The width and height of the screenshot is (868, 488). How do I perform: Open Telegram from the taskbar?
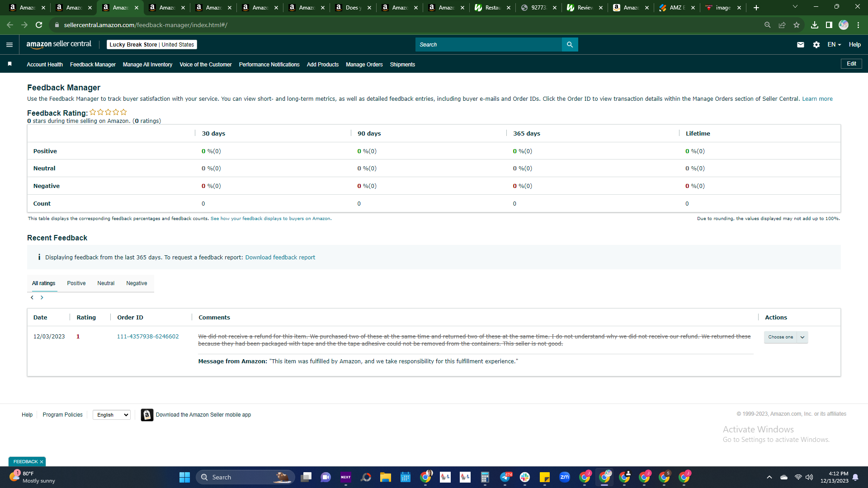(x=505, y=477)
